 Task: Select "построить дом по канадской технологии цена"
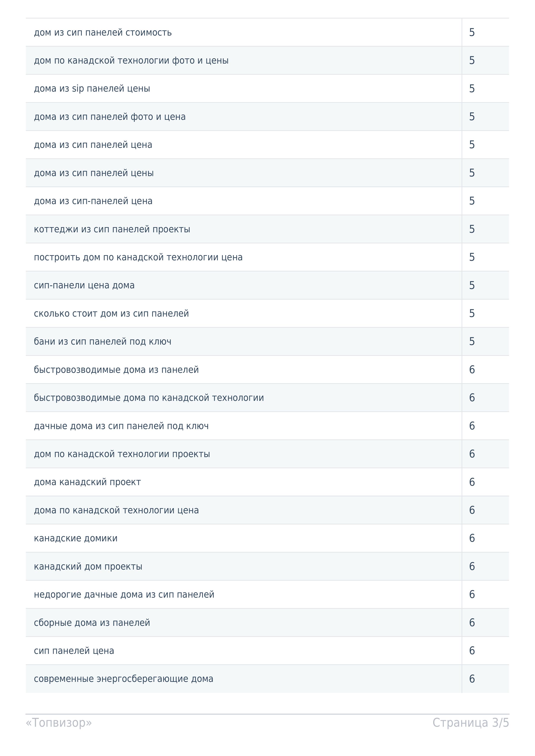click(x=138, y=257)
